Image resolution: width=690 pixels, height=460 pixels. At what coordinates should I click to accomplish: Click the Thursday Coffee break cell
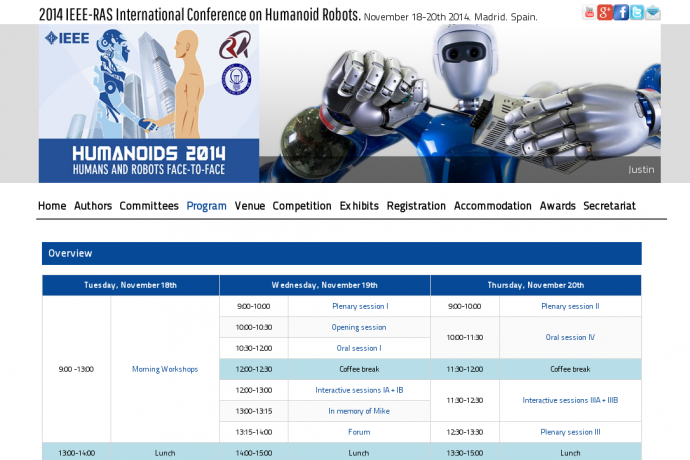coord(570,369)
